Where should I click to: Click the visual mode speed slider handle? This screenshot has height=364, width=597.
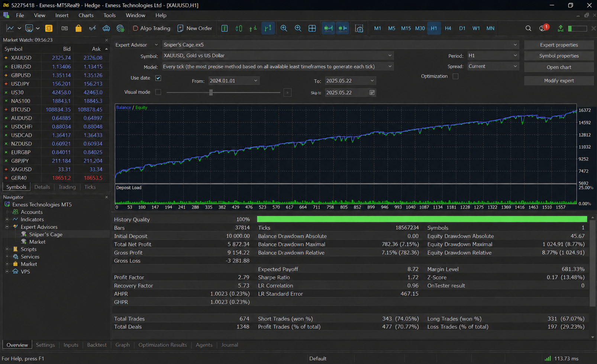[211, 92]
